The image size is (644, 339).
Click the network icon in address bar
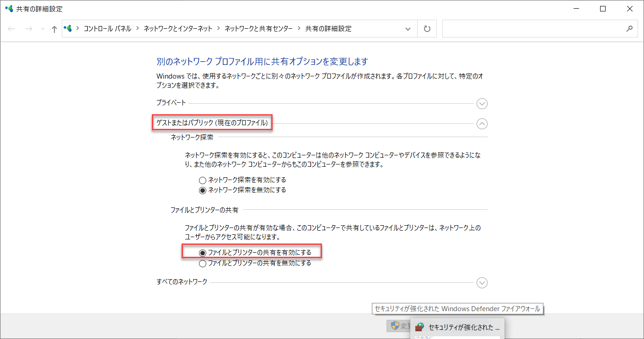pos(68,28)
